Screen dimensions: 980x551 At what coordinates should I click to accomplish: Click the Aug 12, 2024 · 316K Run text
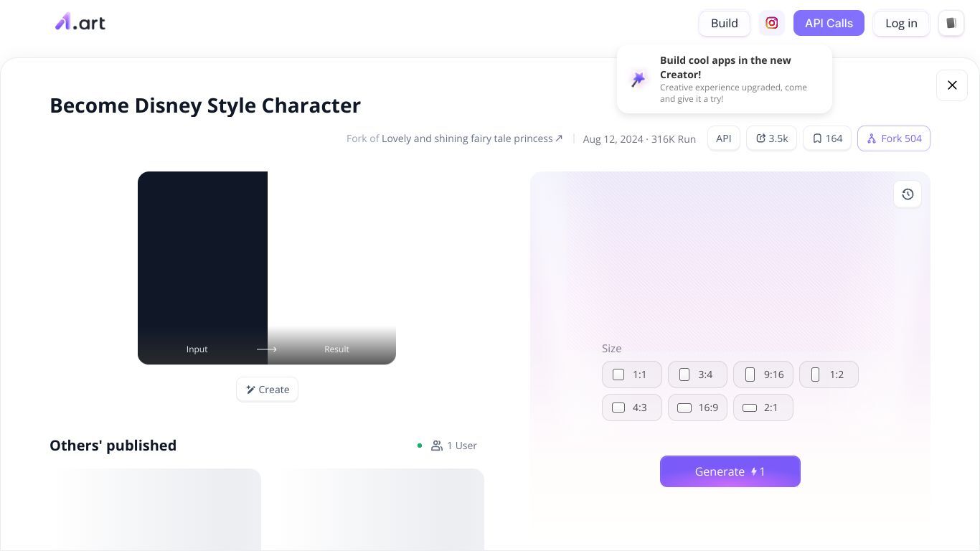[x=639, y=139]
